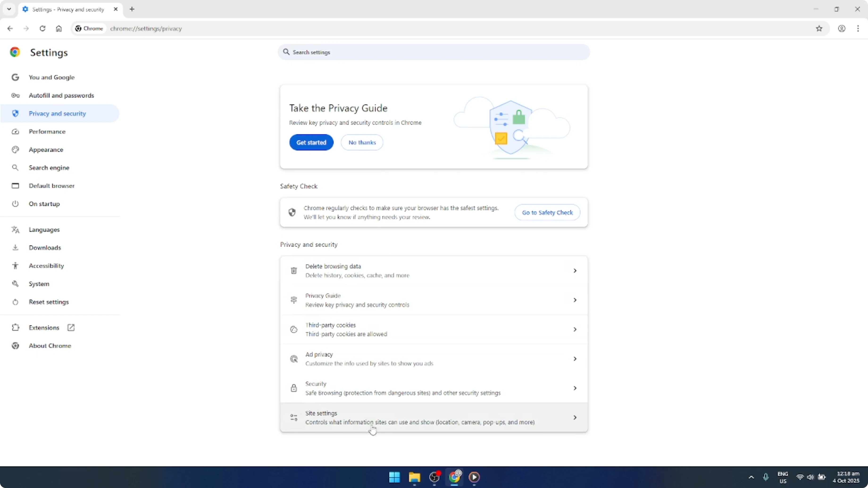This screenshot has height=488, width=868.
Task: Expand the Delete browsing data row
Action: 575,270
